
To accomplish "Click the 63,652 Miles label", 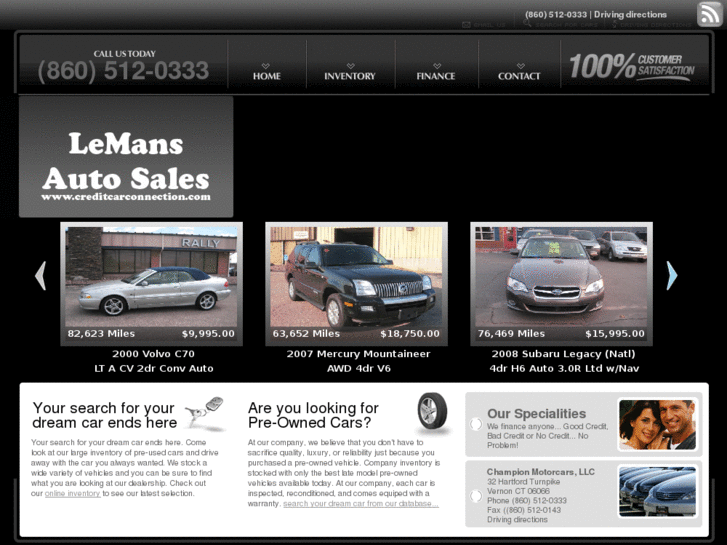I will (x=306, y=333).
